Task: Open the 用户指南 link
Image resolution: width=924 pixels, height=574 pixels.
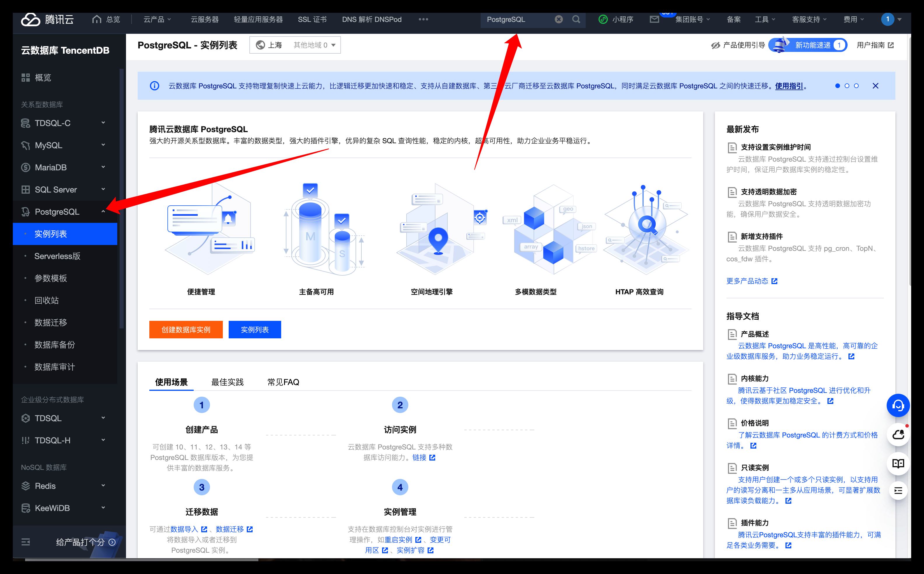Action: click(875, 45)
